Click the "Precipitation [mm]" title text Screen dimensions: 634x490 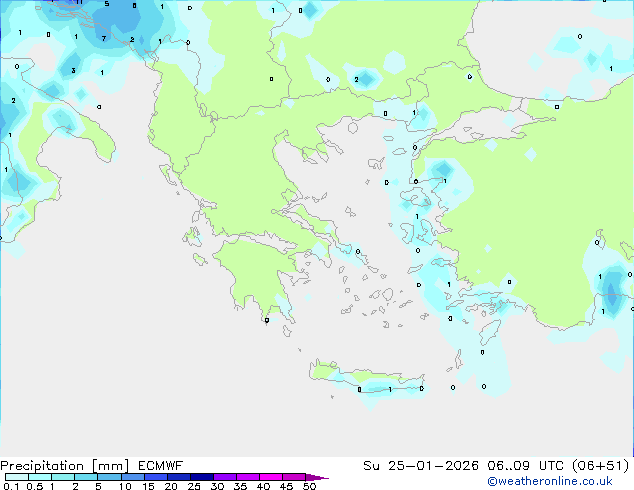pyautogui.click(x=65, y=466)
